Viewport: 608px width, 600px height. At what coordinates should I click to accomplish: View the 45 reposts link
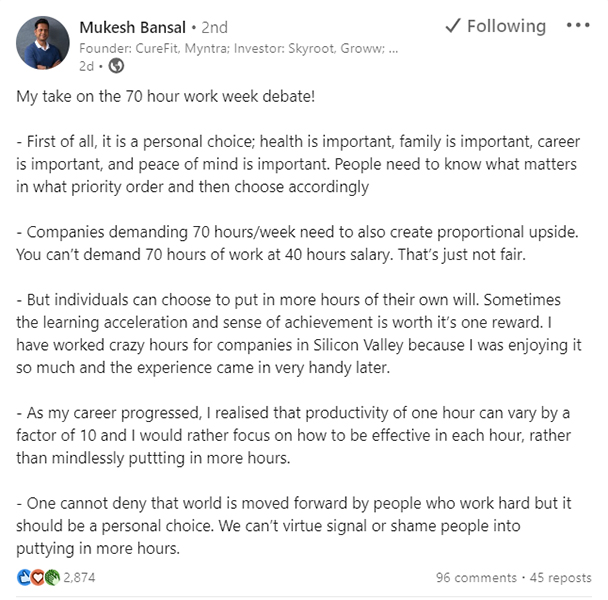[560, 578]
